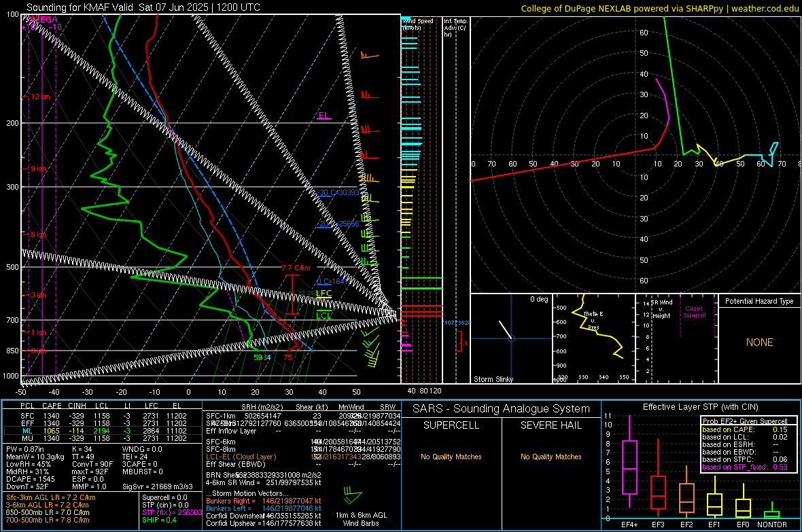
Task: Click the 'Prob EF2+ Given Supercell' box header
Action: 745,421
